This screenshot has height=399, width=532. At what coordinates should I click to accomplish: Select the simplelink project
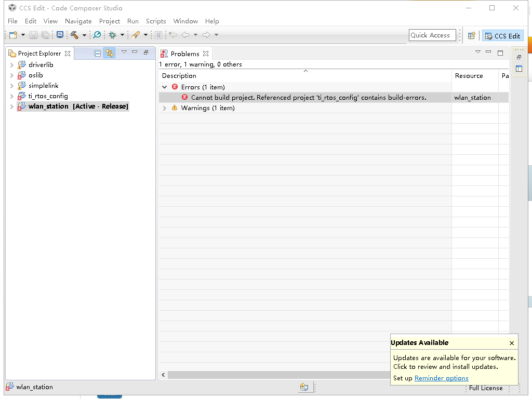click(x=44, y=86)
